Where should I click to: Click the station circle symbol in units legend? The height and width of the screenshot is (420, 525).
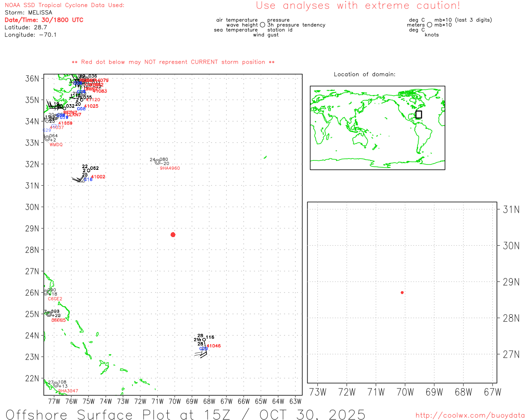(x=429, y=25)
